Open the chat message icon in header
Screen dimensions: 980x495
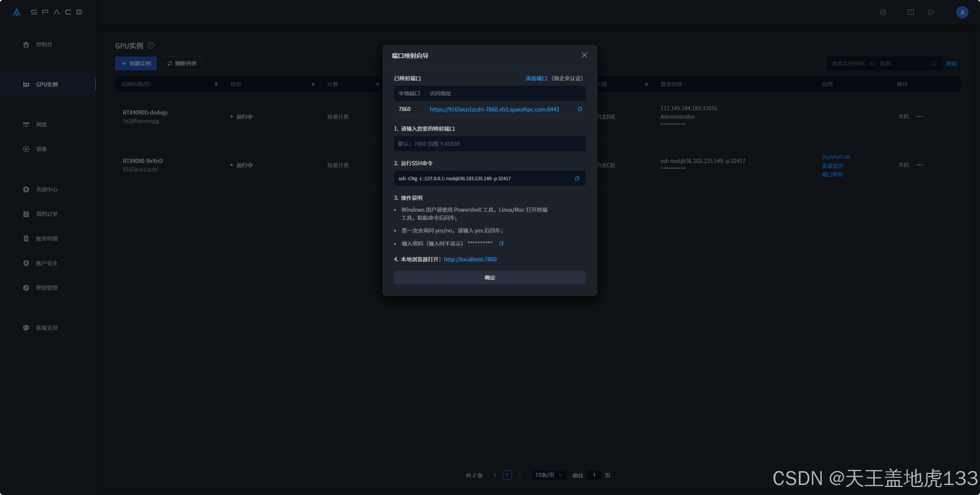click(930, 12)
